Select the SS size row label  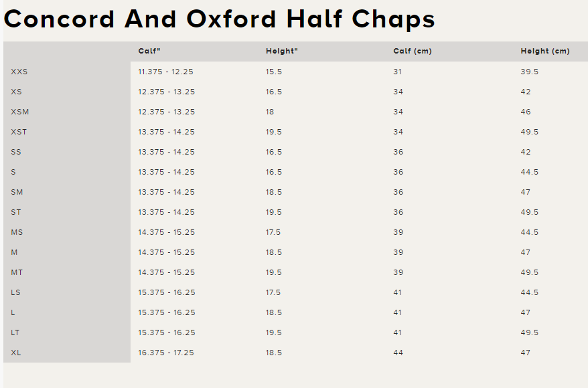click(16, 152)
